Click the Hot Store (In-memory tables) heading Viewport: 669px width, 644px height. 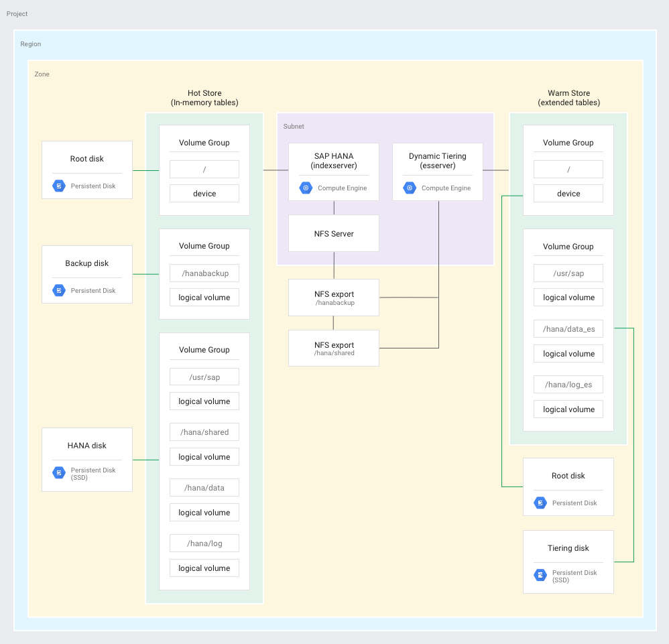coord(204,98)
